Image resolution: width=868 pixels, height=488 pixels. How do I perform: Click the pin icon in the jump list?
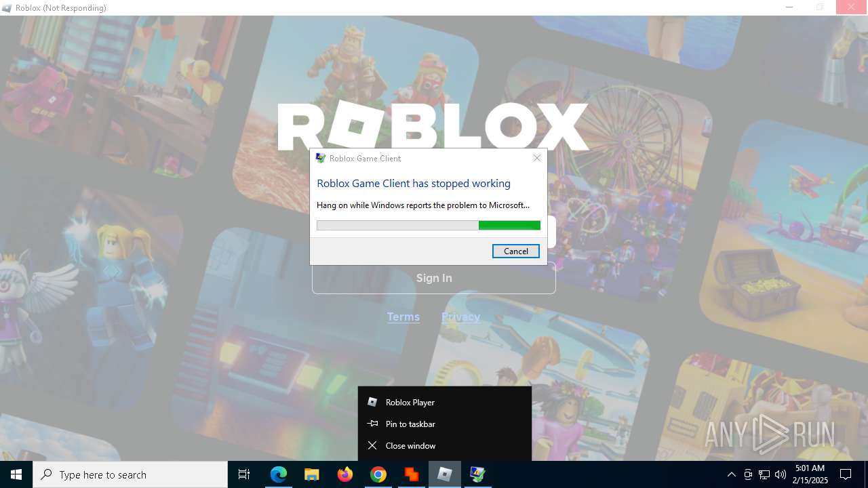click(x=372, y=424)
